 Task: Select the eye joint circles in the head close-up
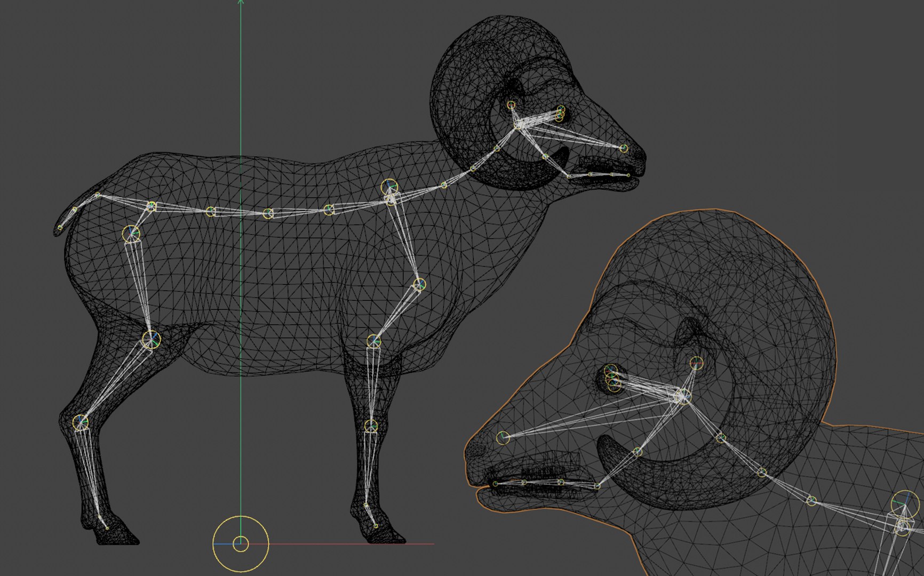coord(612,378)
